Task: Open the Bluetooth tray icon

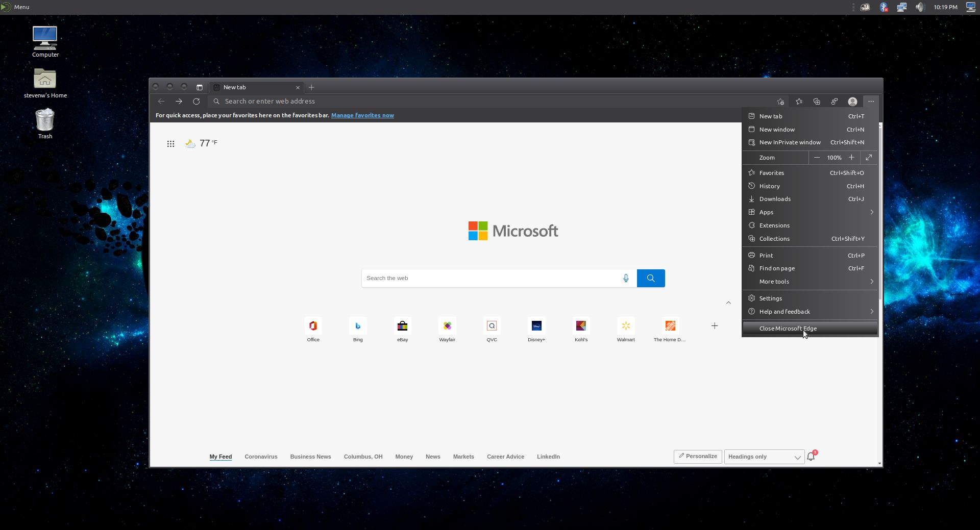Action: coord(884,7)
